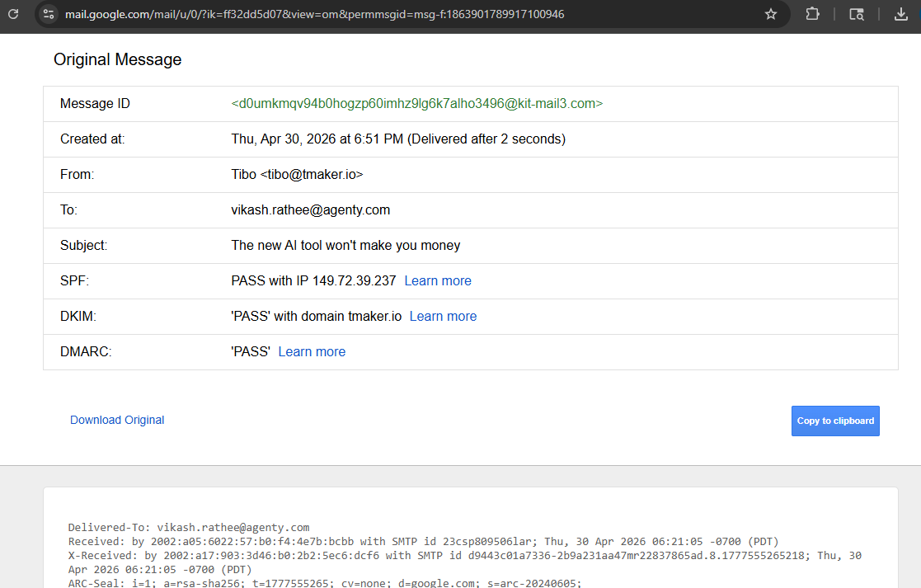
Task: Click the DMARC 'PASS' value
Action: point(251,352)
